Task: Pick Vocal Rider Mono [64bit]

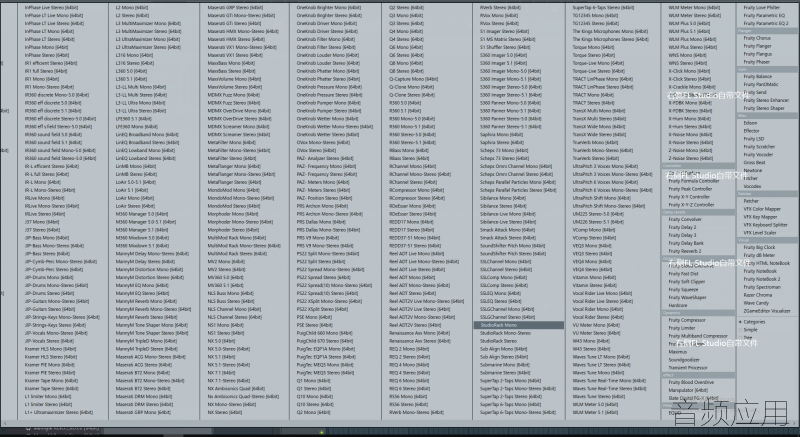Action: pyautogui.click(x=597, y=309)
